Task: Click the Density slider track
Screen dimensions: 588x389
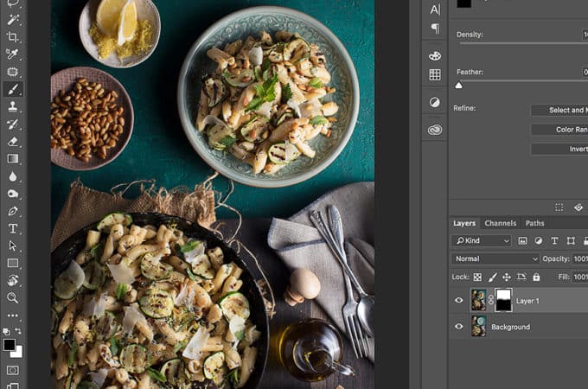Action: coord(523,43)
